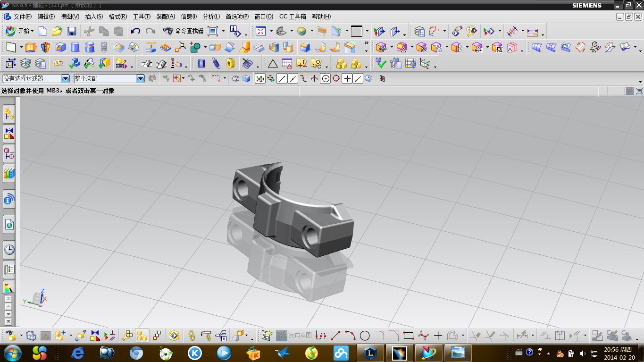Viewport: 644px width, 362px height.
Task: Toggle the midpoint snap option
Action: [x=293, y=79]
